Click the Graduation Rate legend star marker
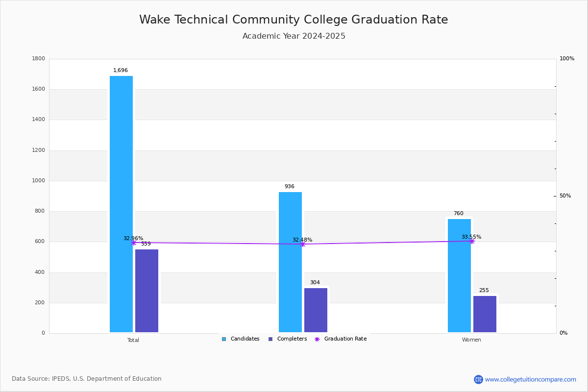 pyautogui.click(x=317, y=339)
